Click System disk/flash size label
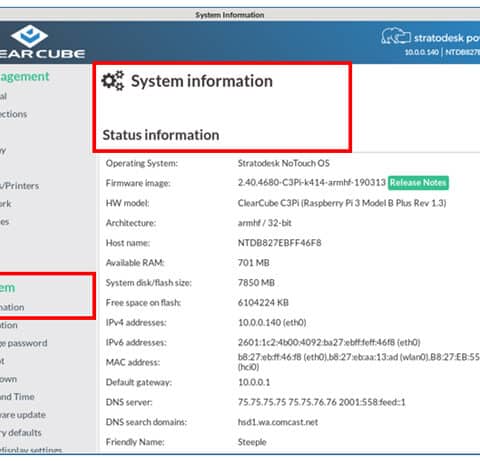The image size is (480, 461). coord(149,283)
